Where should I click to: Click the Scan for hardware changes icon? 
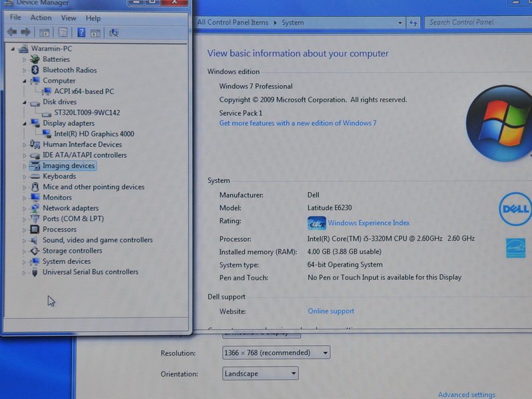coord(114,33)
